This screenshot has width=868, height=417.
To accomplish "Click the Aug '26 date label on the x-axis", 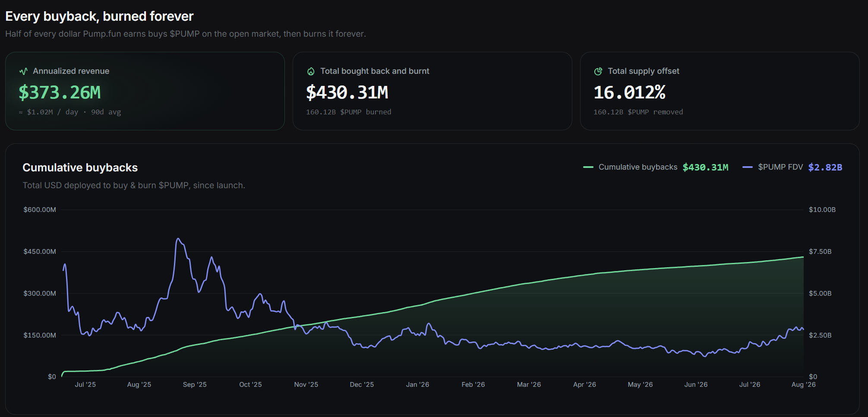I will [x=803, y=385].
